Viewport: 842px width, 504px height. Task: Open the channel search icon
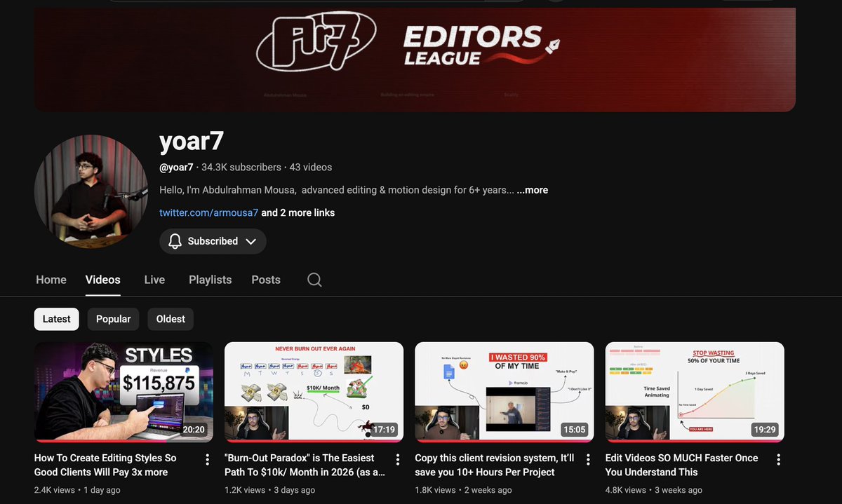pyautogui.click(x=314, y=279)
